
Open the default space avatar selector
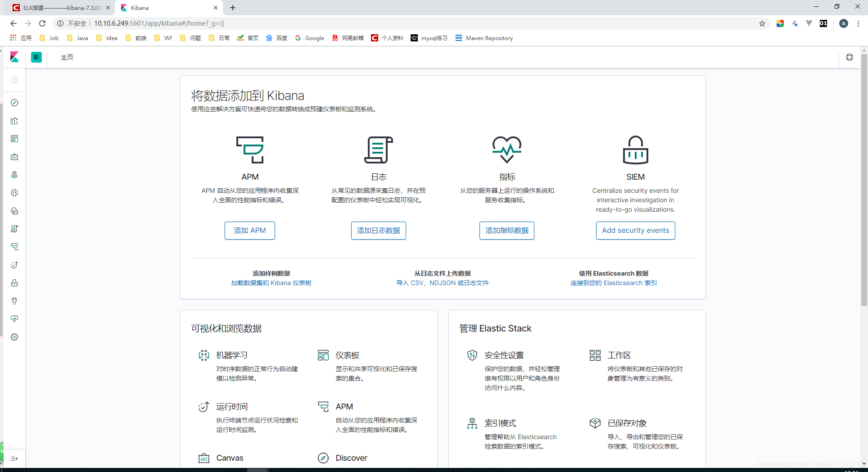click(x=36, y=57)
